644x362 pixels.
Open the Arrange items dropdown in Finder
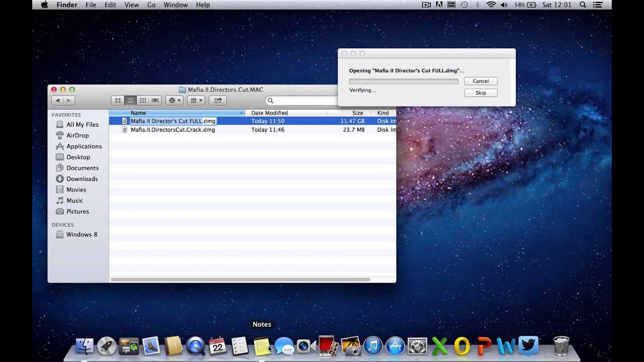(x=196, y=101)
